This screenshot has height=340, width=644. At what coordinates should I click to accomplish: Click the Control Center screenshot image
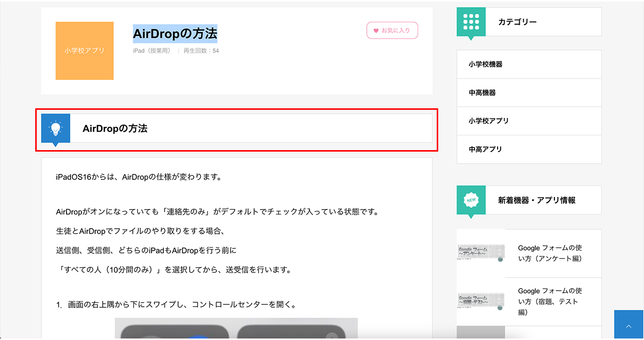236,328
